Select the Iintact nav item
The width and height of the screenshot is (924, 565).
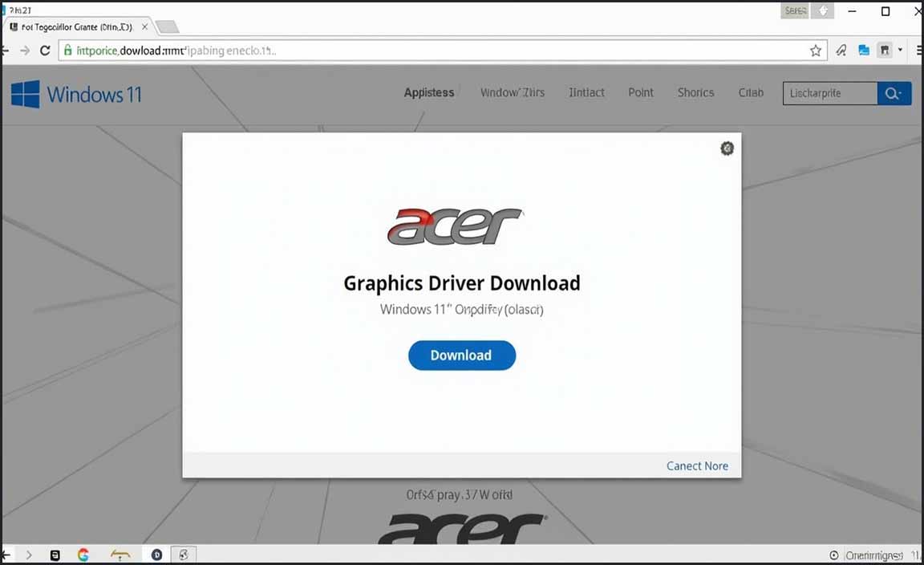(586, 93)
